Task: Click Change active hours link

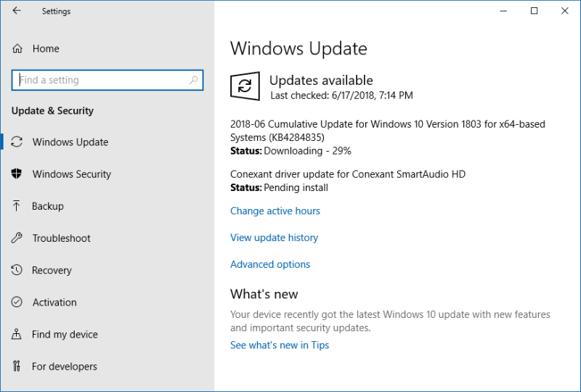Action: 275,211
